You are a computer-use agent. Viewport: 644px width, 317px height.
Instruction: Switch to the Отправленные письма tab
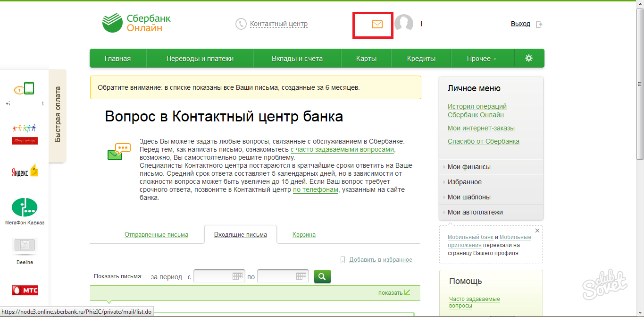(156, 234)
